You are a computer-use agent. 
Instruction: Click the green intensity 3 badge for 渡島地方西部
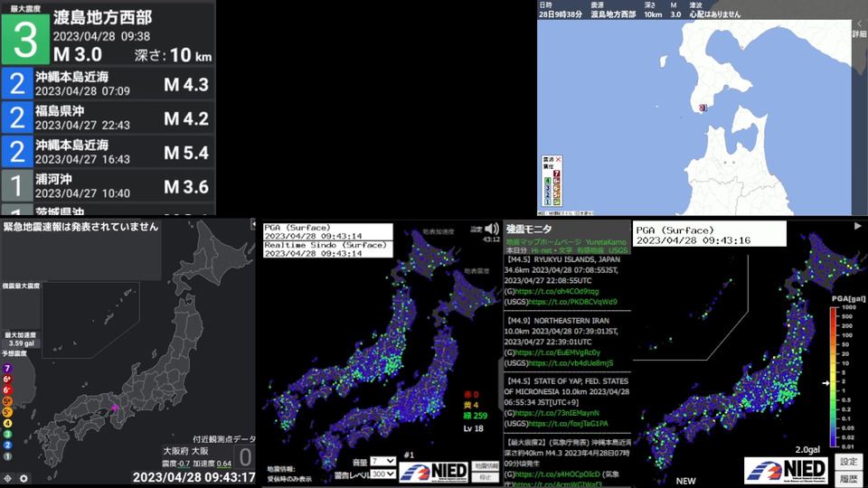[x=25, y=39]
